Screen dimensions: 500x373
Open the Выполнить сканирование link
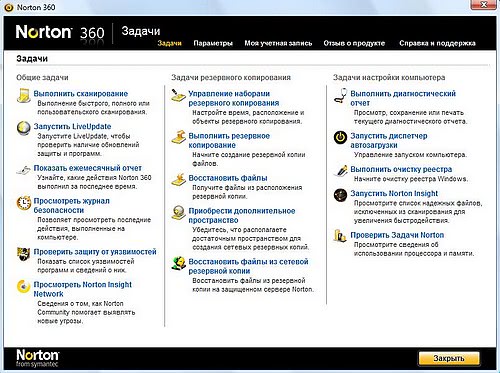click(x=81, y=94)
